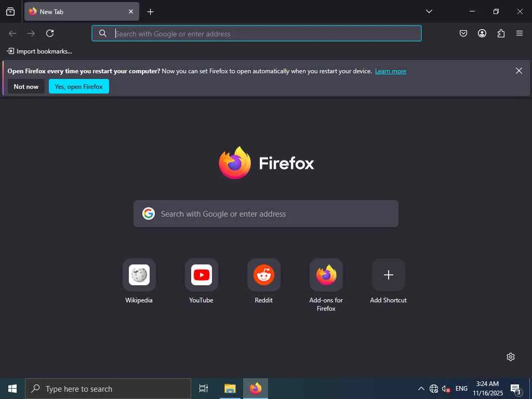The image size is (532, 399).
Task: Go back one page
Action: [12, 33]
